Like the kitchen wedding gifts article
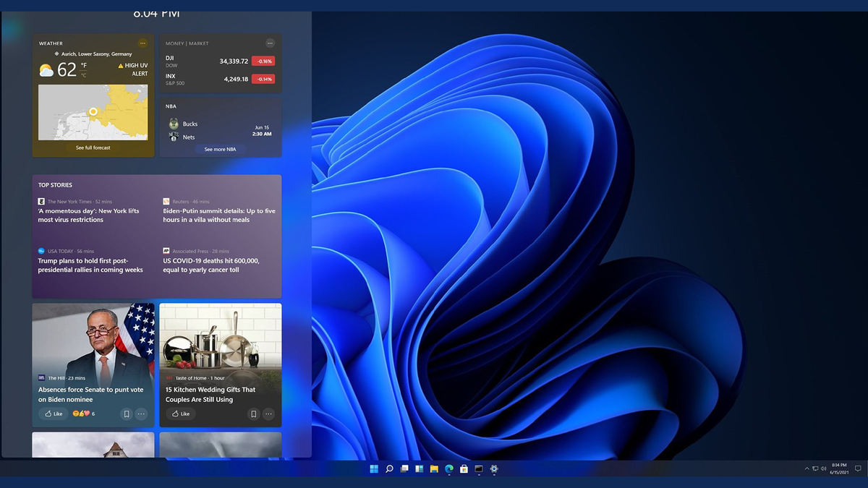The height and width of the screenshot is (488, 868). [x=180, y=414]
